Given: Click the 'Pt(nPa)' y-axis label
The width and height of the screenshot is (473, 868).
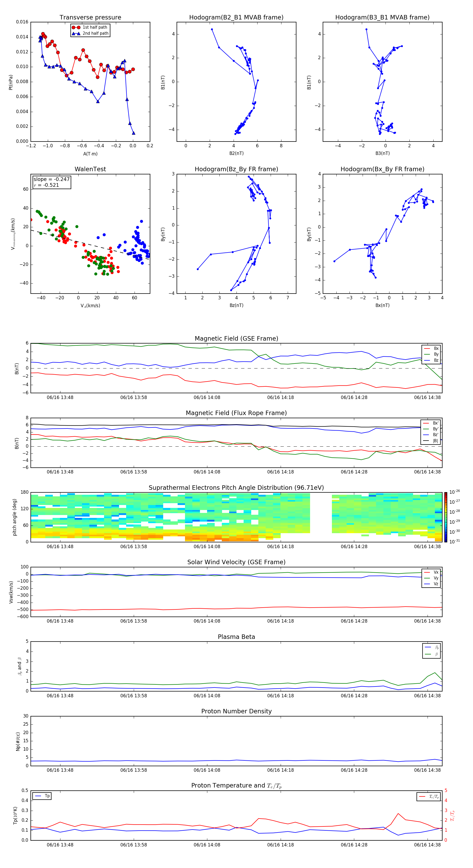Looking at the screenshot, I should click(11, 82).
